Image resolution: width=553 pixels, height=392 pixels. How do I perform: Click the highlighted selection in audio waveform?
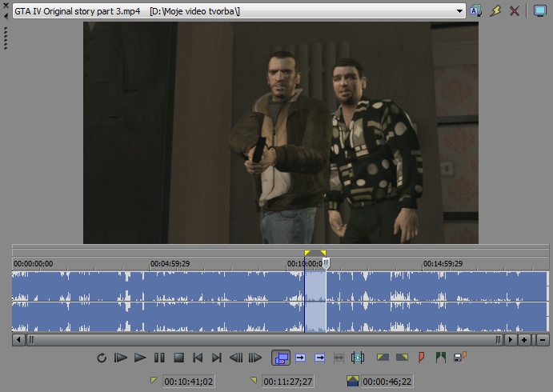(x=315, y=302)
